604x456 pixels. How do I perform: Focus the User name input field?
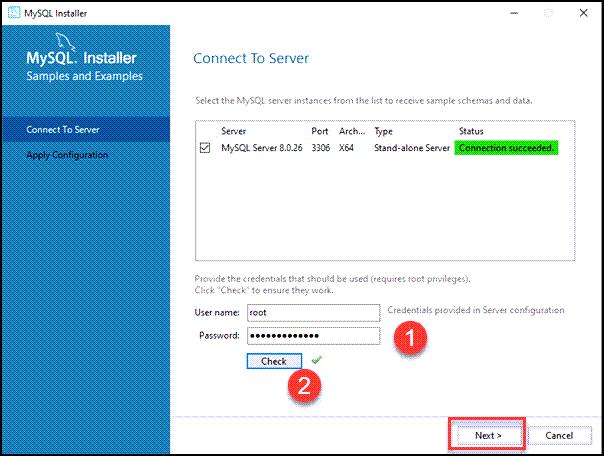313,312
